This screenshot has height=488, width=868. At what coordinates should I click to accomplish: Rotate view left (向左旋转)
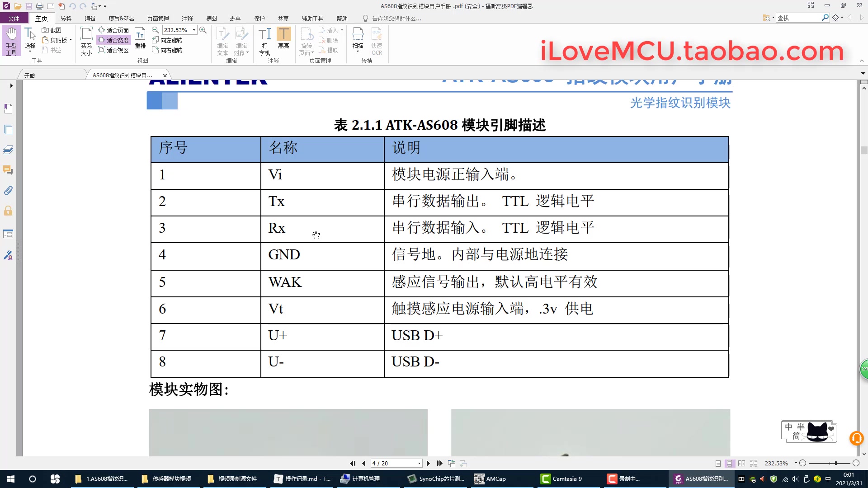pyautogui.click(x=167, y=40)
